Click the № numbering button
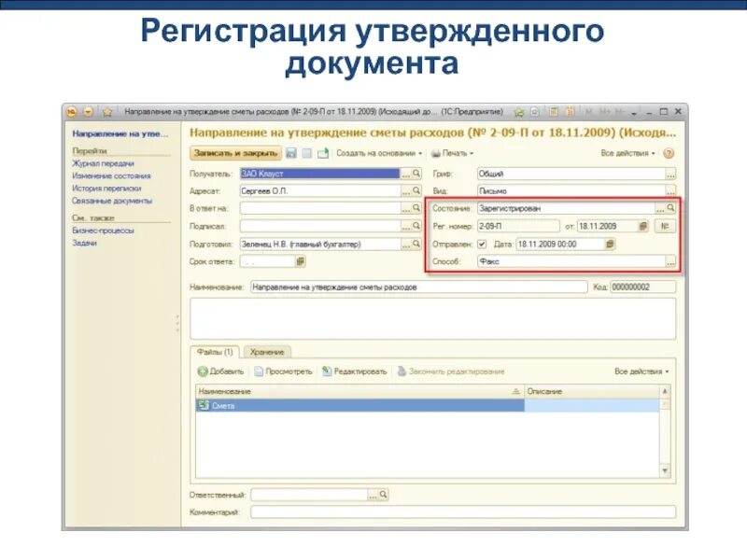Screen dimensions: 747x560 pos(665,226)
